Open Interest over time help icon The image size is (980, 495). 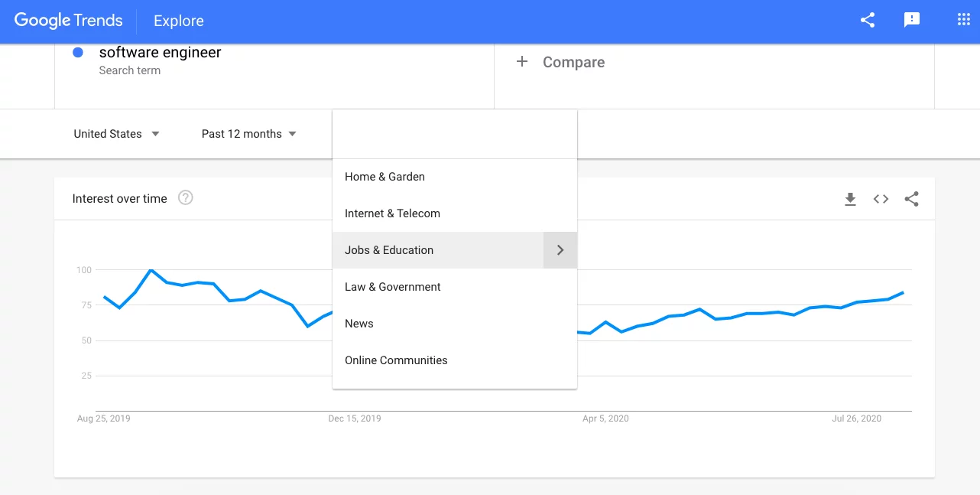(x=186, y=198)
